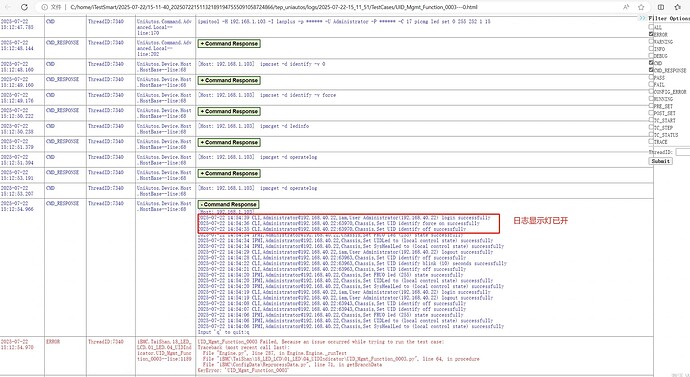This screenshot has height=377, width=690.
Task: Click 'ipmcget -d ledinfo' command text
Action: tap(284, 126)
